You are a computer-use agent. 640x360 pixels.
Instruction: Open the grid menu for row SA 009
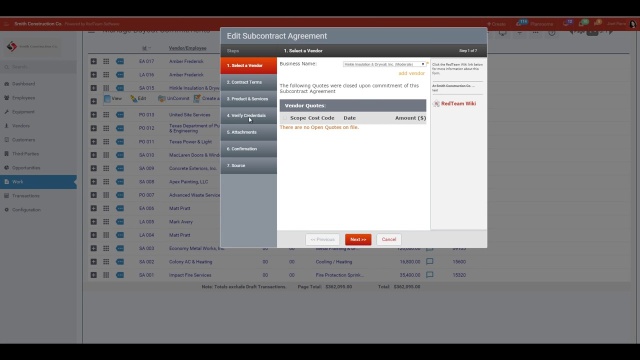coord(106,168)
